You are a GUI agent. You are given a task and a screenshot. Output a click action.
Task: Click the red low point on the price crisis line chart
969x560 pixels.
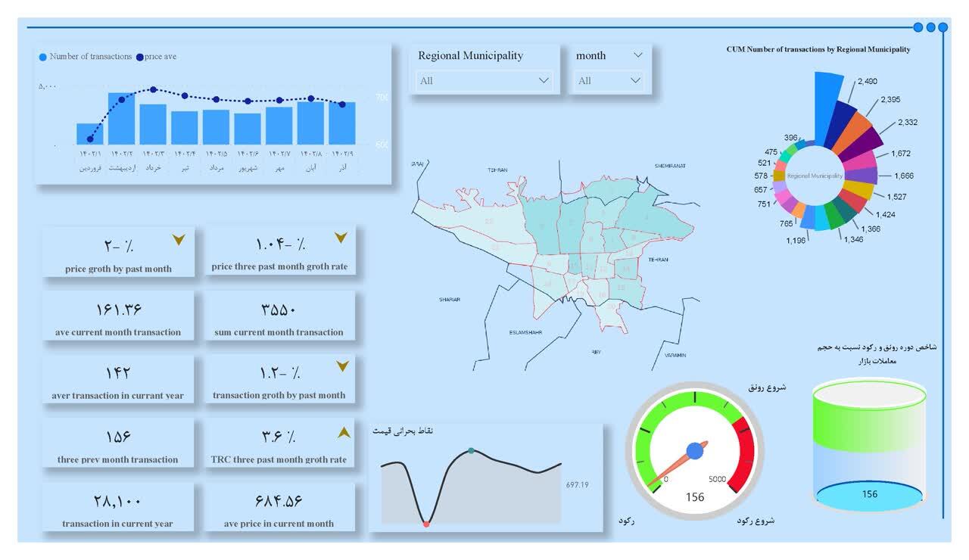[426, 524]
